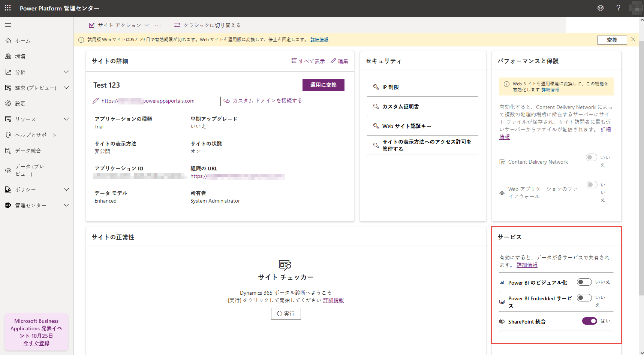Click the 管理センター icon in sidebar

(8, 205)
